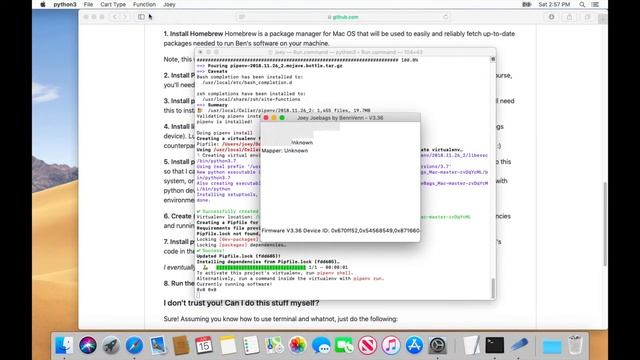Click the Terminal window's scrollbar thumb
This screenshot has width=640, height=360.
[493, 288]
